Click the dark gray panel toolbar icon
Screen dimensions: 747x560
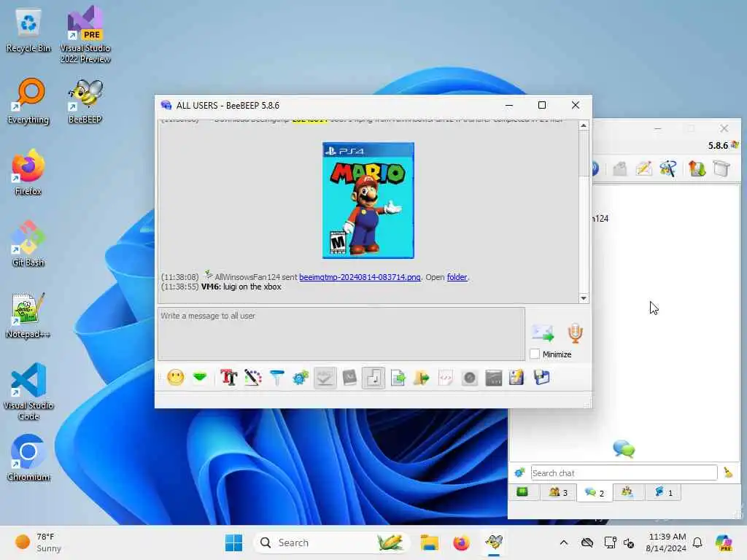[x=494, y=378]
